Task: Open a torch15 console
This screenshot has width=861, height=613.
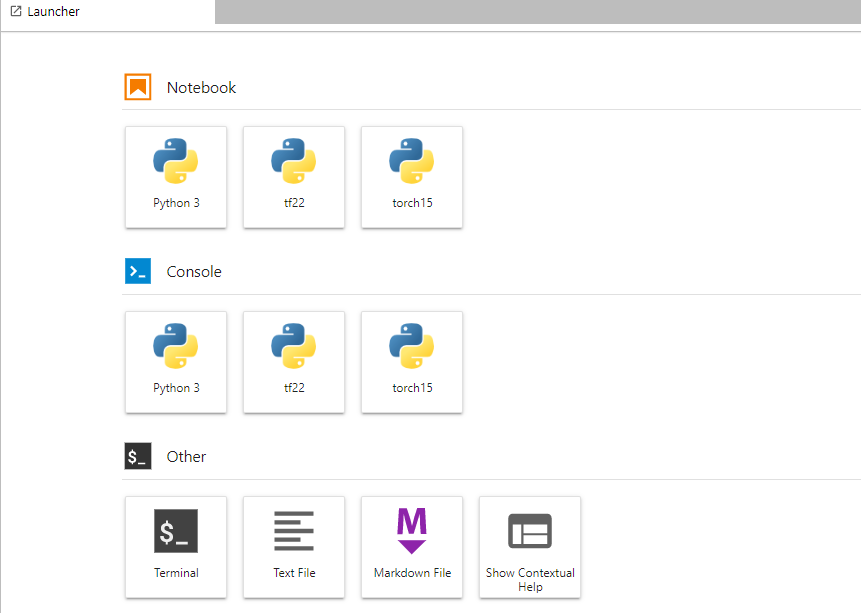Action: pos(412,362)
